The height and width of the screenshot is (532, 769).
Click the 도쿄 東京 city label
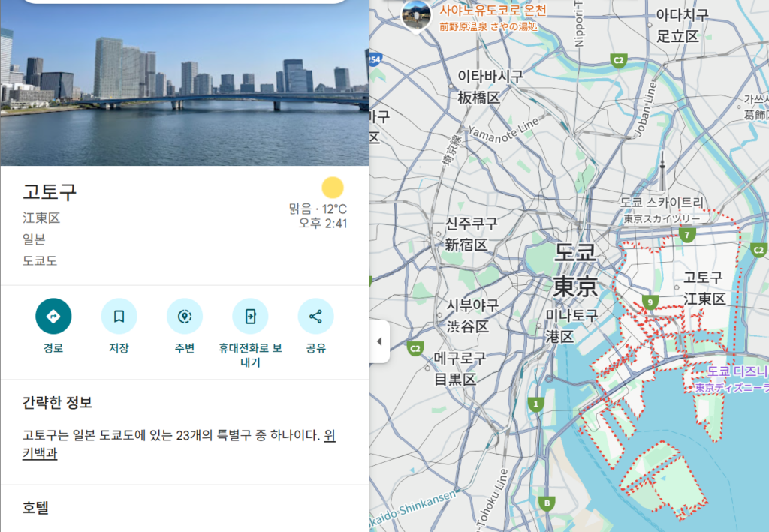[575, 269]
